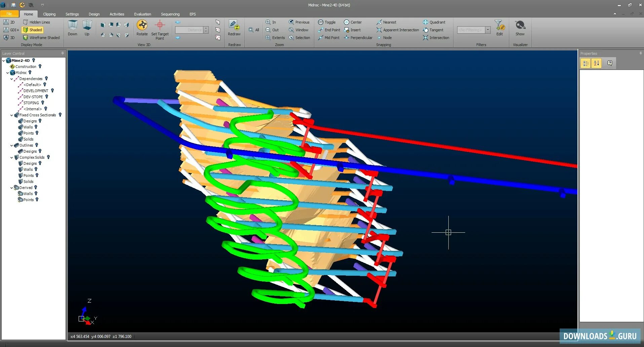Screen dimensions: 644x347
Task: Click the Rotate view tool
Action: (x=142, y=28)
